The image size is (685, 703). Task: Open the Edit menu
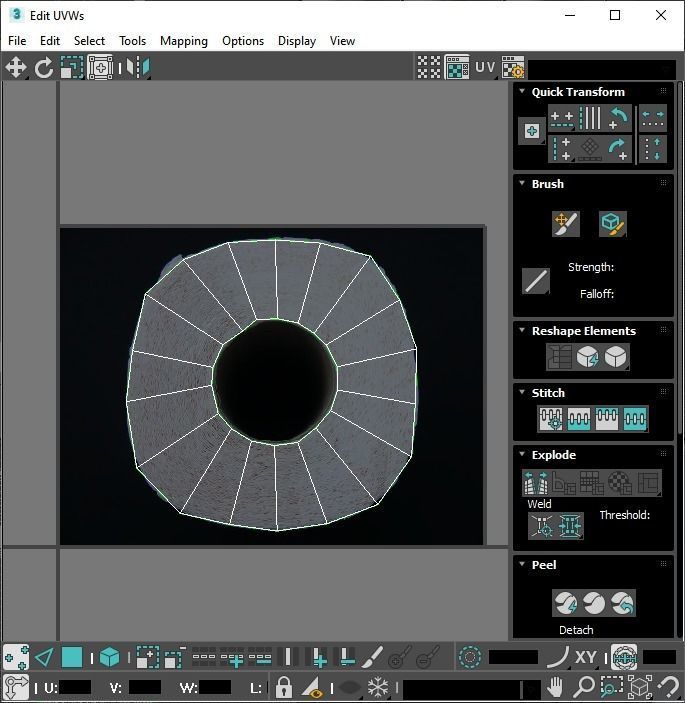click(50, 41)
